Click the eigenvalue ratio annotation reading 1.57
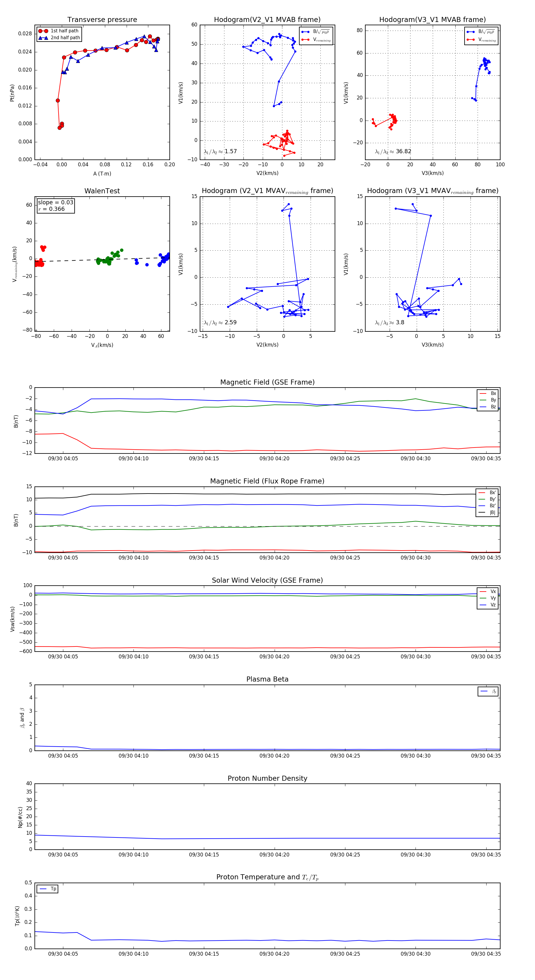 (220, 151)
